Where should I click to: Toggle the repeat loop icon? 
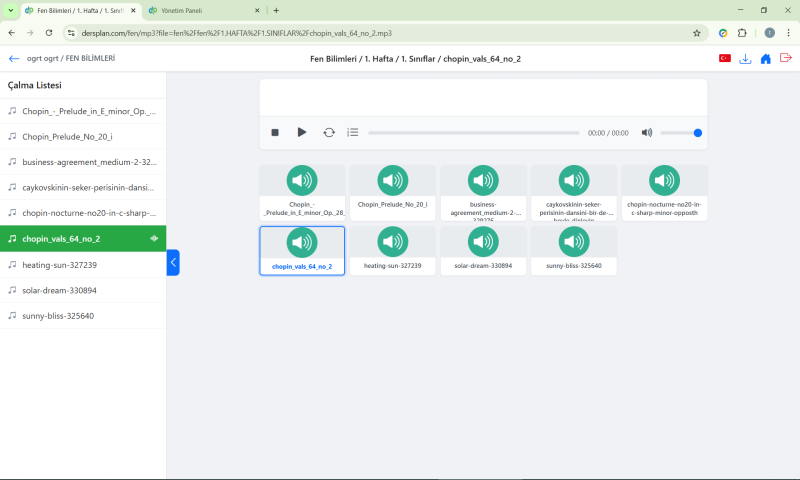[329, 132]
